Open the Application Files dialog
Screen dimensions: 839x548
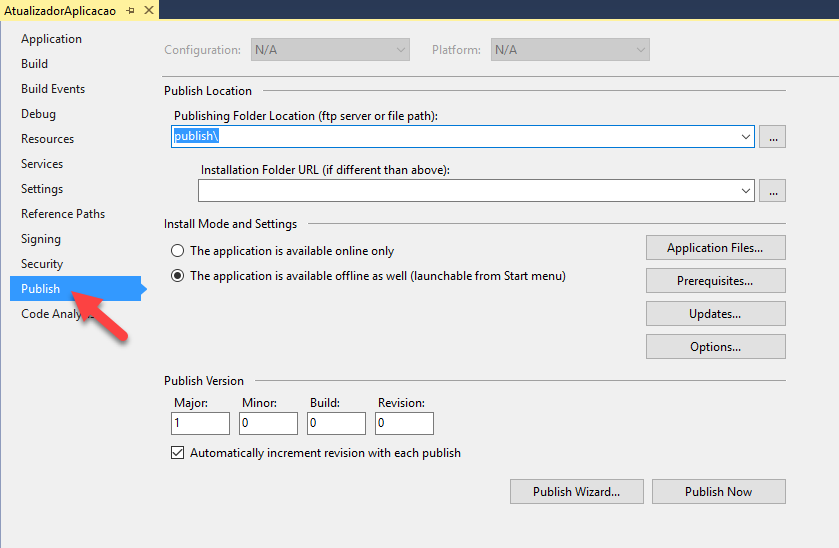coord(715,248)
